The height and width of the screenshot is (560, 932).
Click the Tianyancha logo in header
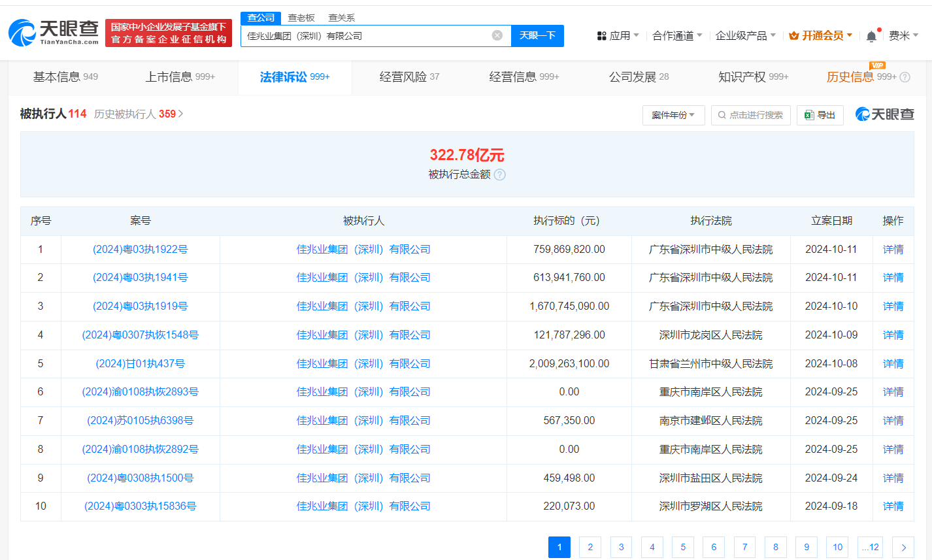[x=54, y=33]
